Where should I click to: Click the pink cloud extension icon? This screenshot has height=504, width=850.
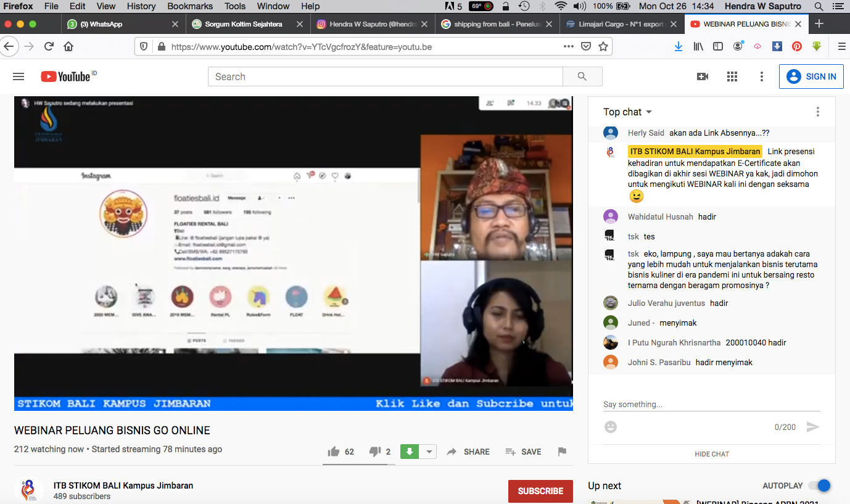point(757,46)
